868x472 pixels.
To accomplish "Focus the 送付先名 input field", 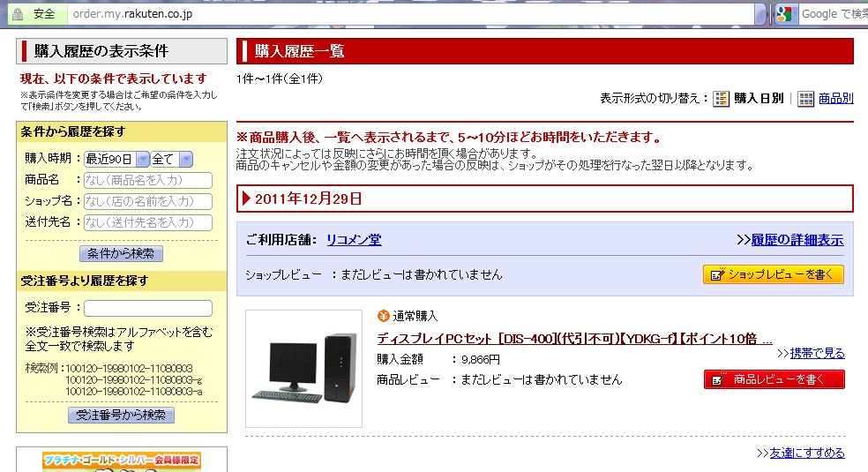I will [x=148, y=222].
